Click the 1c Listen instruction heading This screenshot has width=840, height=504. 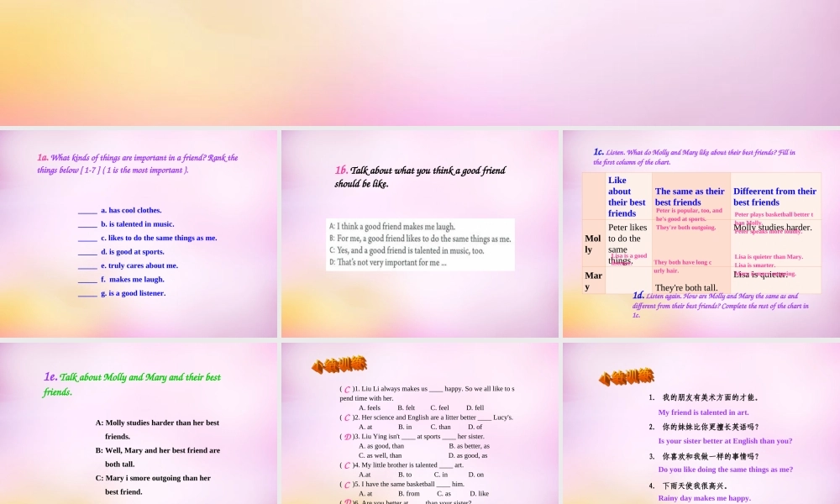[695, 157]
